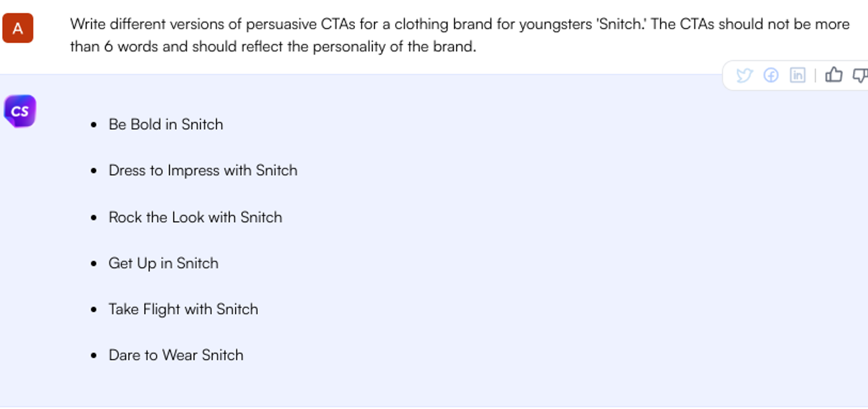Share the response on Twitter

pyautogui.click(x=744, y=76)
